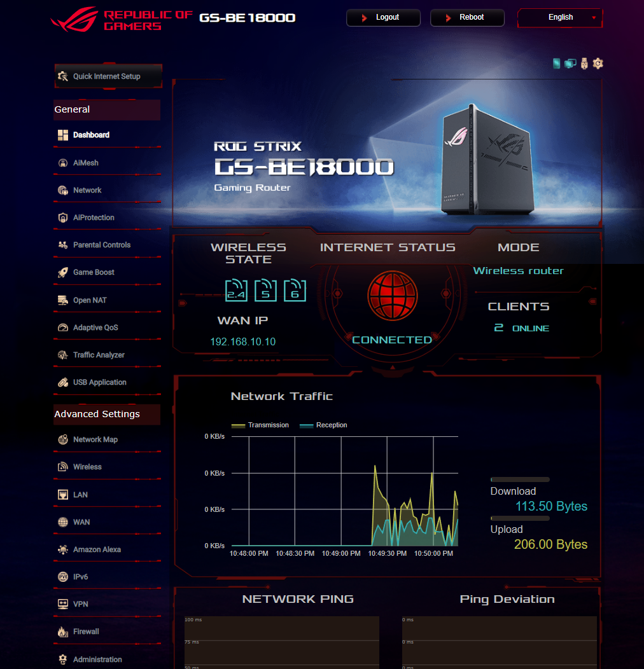Open Amazon Alexa settings
This screenshot has width=644, height=669.
(97, 549)
